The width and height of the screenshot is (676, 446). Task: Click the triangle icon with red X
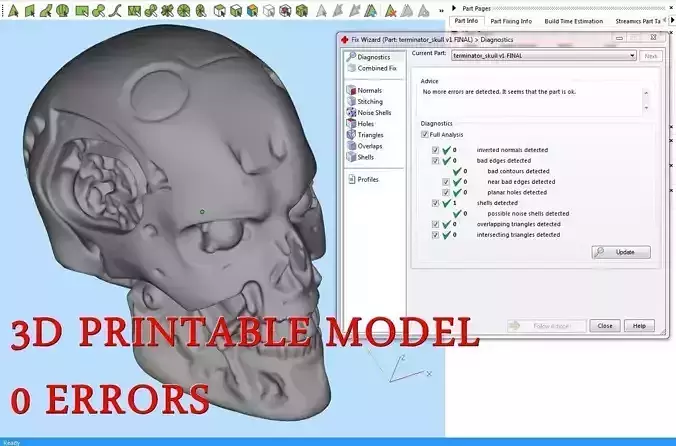pyautogui.click(x=391, y=10)
